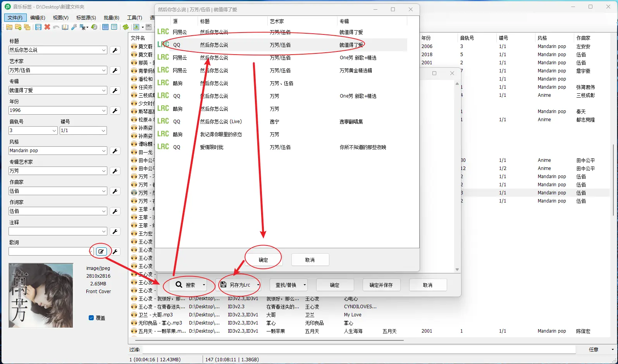
Task: Click the 确定并保存 button
Action: pyautogui.click(x=381, y=285)
